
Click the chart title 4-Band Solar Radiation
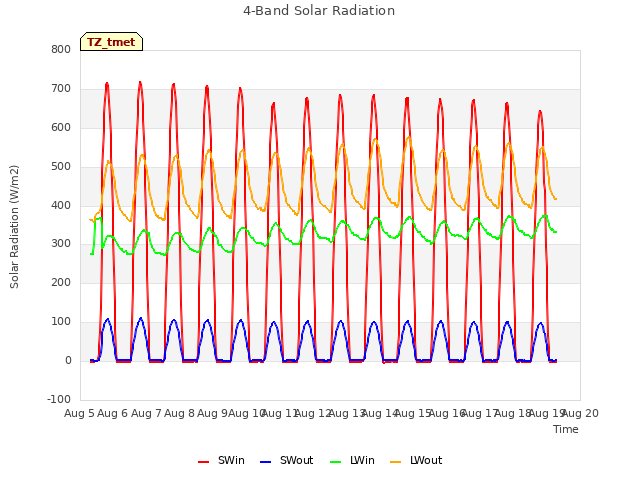(x=319, y=11)
